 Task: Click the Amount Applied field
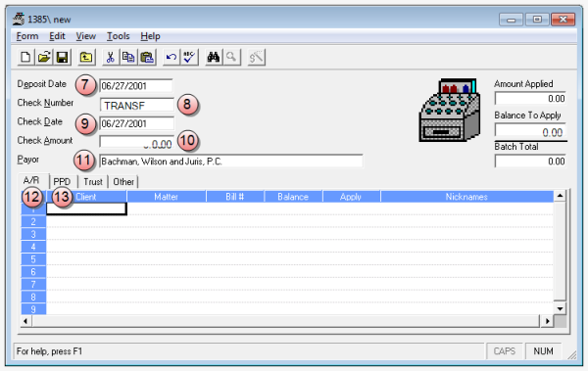(530, 98)
